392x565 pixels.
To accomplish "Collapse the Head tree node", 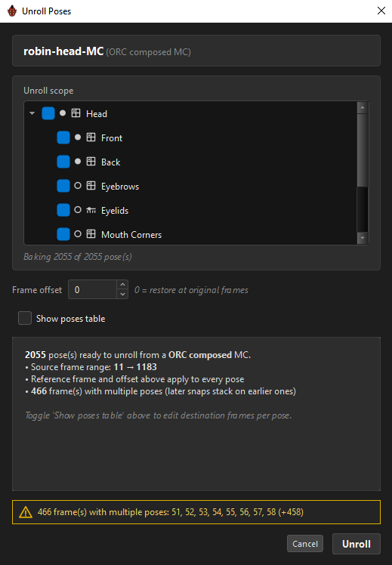I will click(x=32, y=113).
